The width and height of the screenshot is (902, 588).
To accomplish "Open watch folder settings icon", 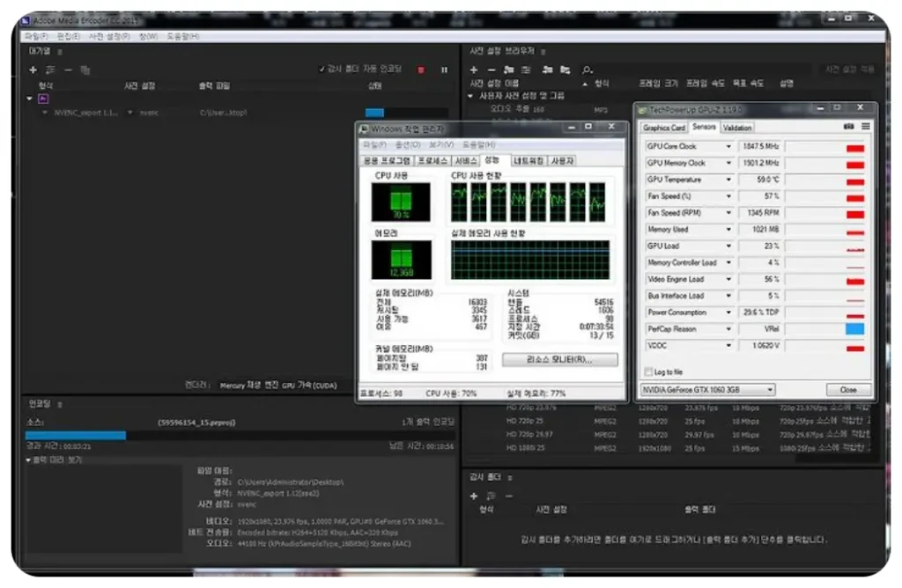I will click(x=491, y=496).
